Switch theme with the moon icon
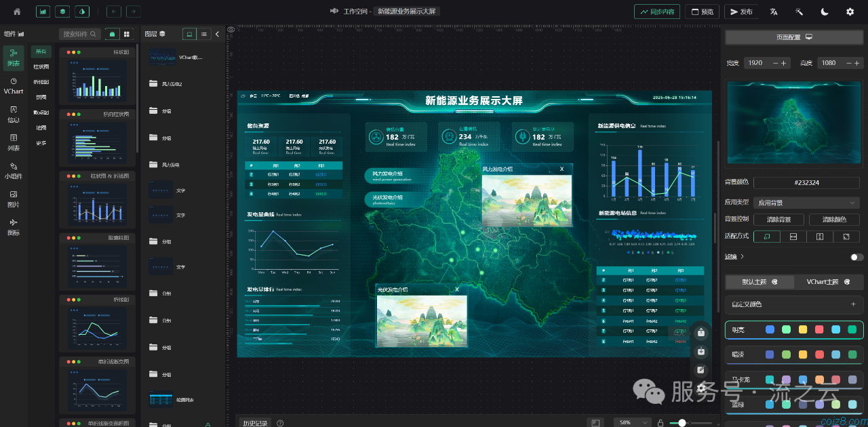Viewport: 868px width, 427px height. tap(825, 12)
